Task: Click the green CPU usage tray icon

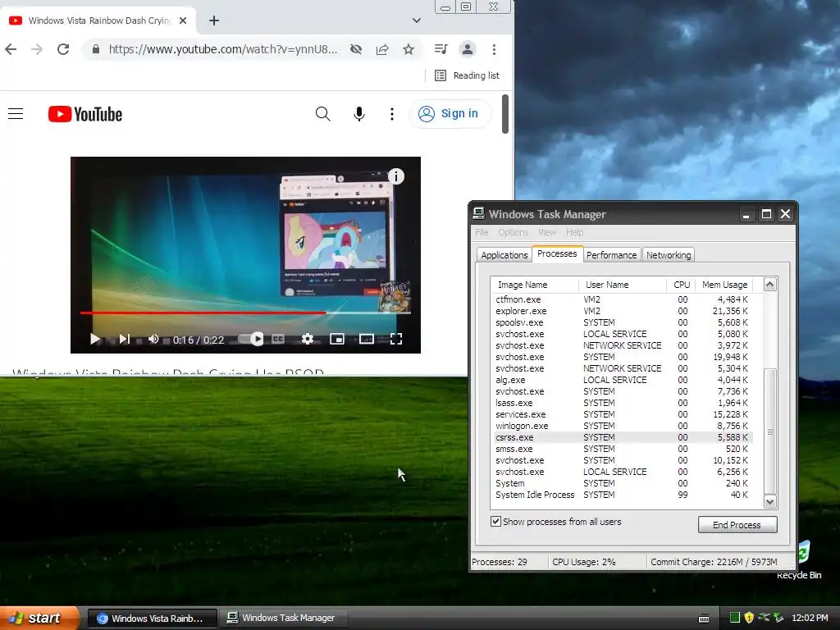Action: tap(734, 618)
